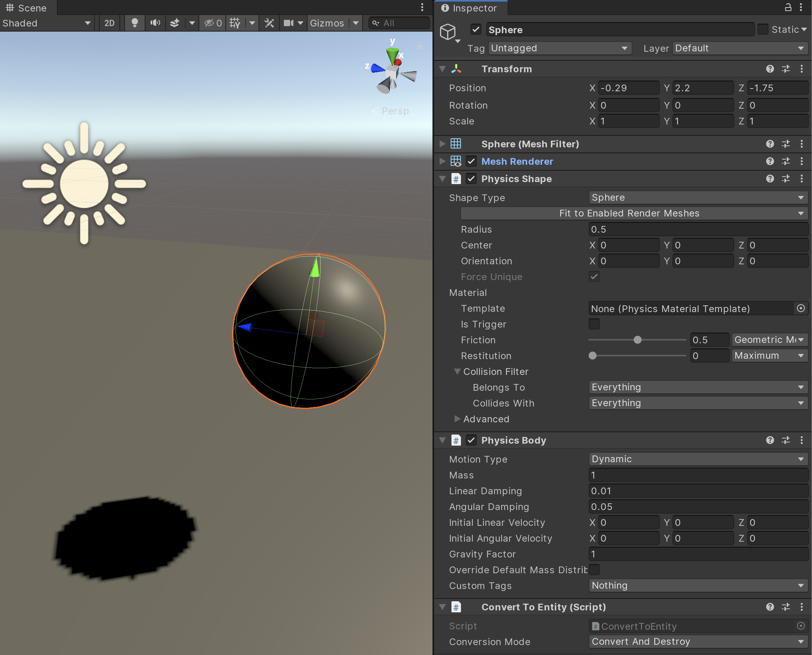Lock the Inspector panel

click(788, 8)
